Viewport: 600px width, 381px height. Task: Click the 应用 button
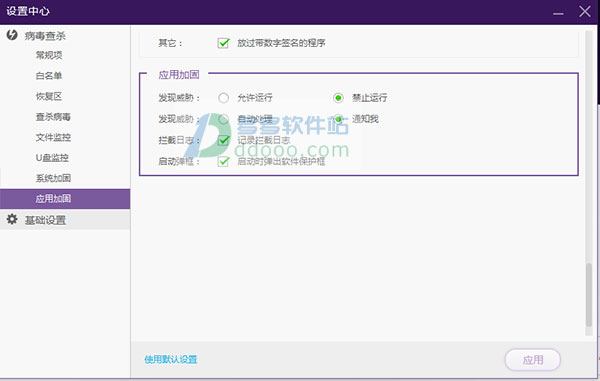point(533,360)
